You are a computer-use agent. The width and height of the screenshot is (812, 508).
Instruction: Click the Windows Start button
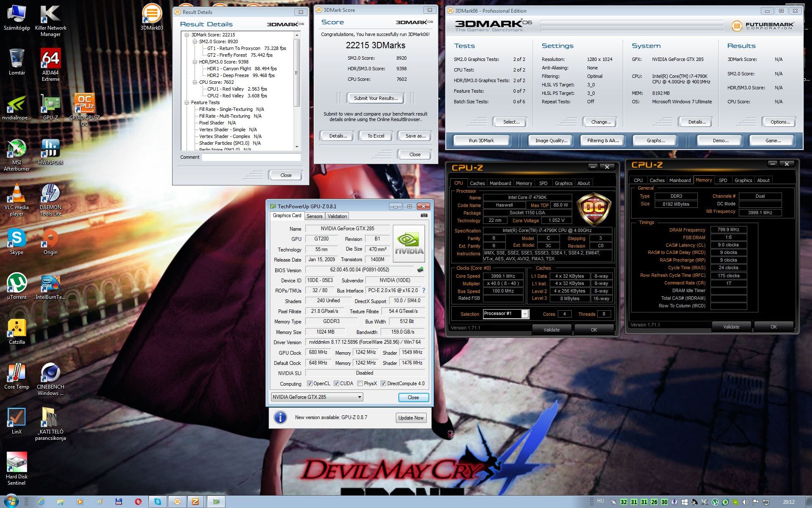point(11,501)
